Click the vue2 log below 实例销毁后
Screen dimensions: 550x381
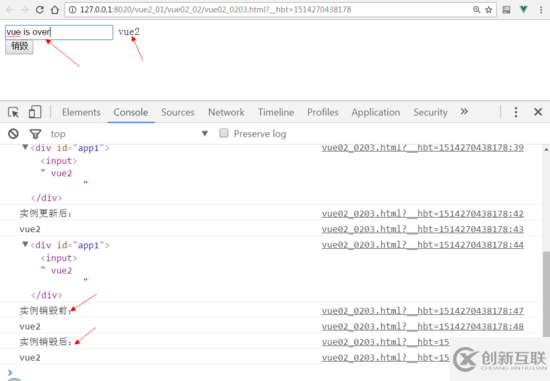click(x=30, y=358)
